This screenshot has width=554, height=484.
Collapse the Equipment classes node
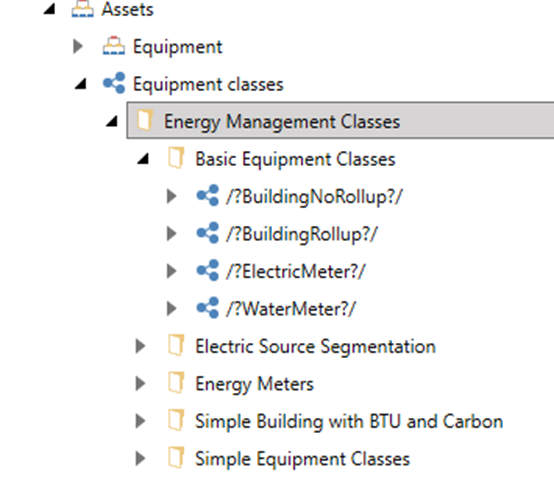(x=81, y=84)
